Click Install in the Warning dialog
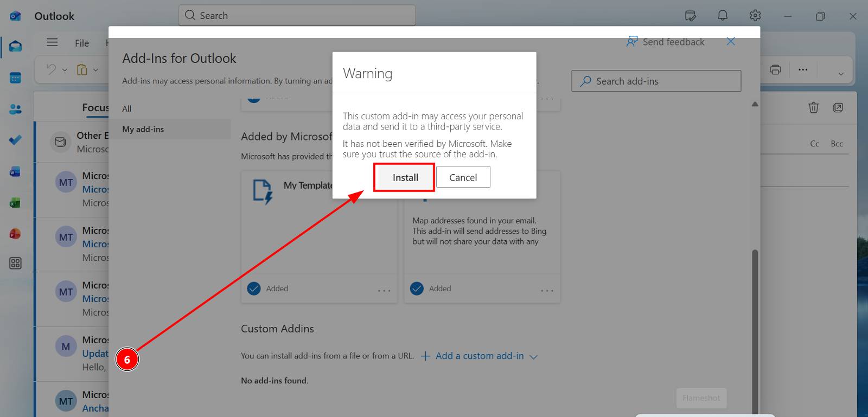This screenshot has height=417, width=868. 405,177
